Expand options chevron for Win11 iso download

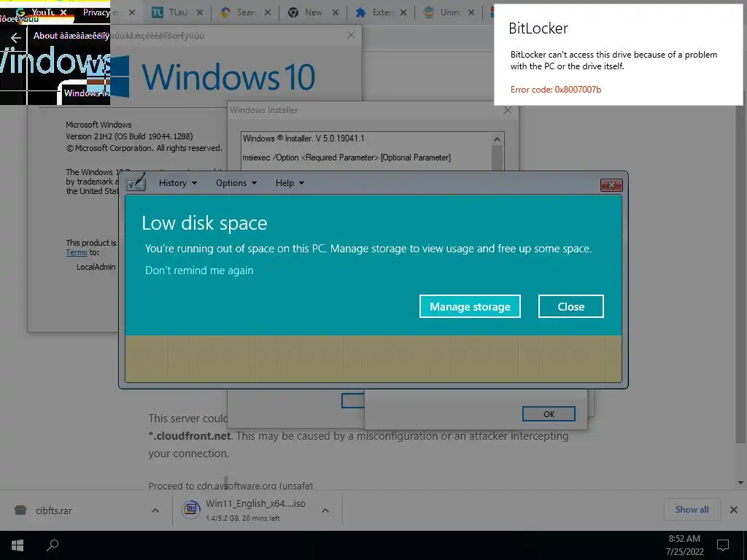click(x=325, y=510)
